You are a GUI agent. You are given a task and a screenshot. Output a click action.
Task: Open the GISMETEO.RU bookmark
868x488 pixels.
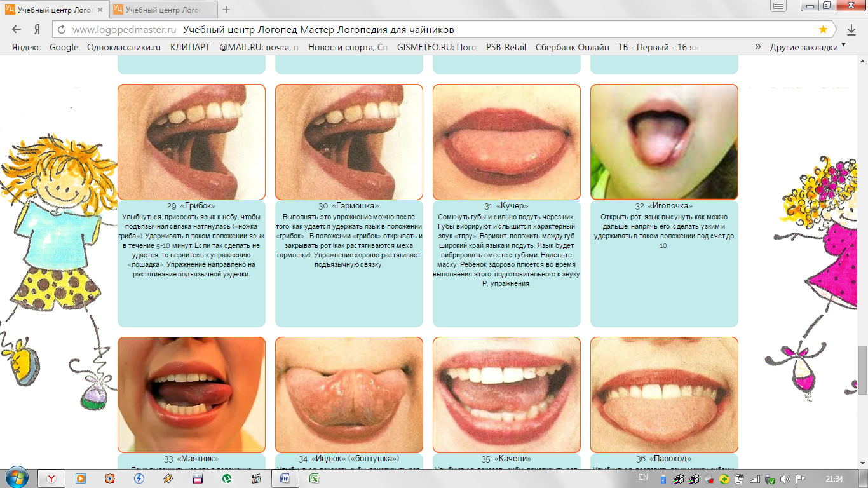437,47
